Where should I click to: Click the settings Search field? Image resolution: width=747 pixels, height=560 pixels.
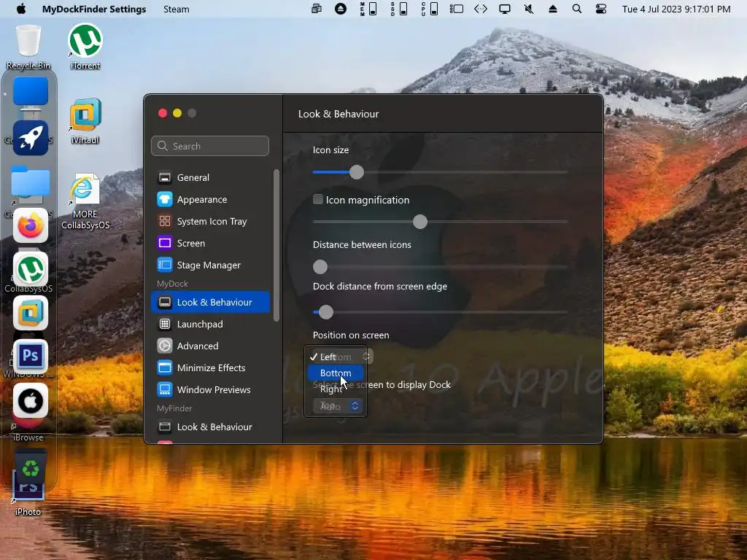click(210, 146)
